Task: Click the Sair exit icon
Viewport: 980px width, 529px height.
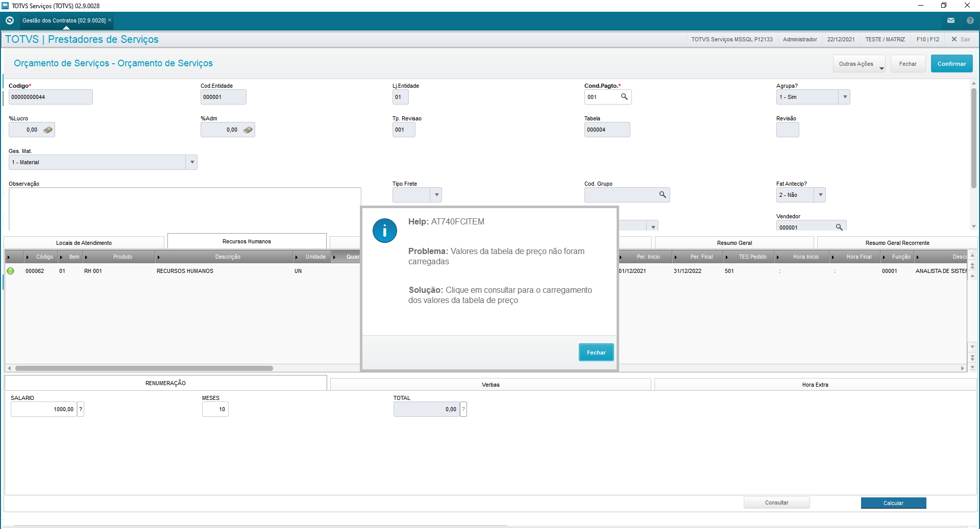Action: tap(954, 39)
